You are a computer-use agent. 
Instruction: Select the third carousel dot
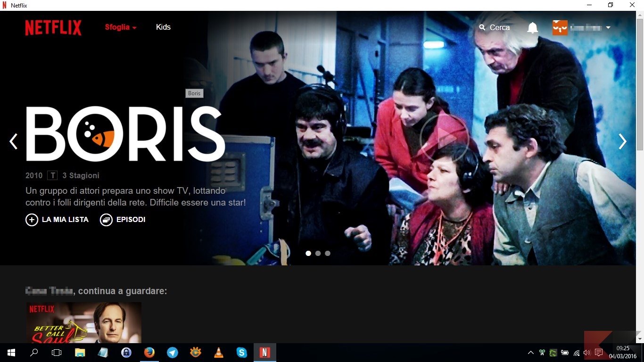tap(328, 253)
